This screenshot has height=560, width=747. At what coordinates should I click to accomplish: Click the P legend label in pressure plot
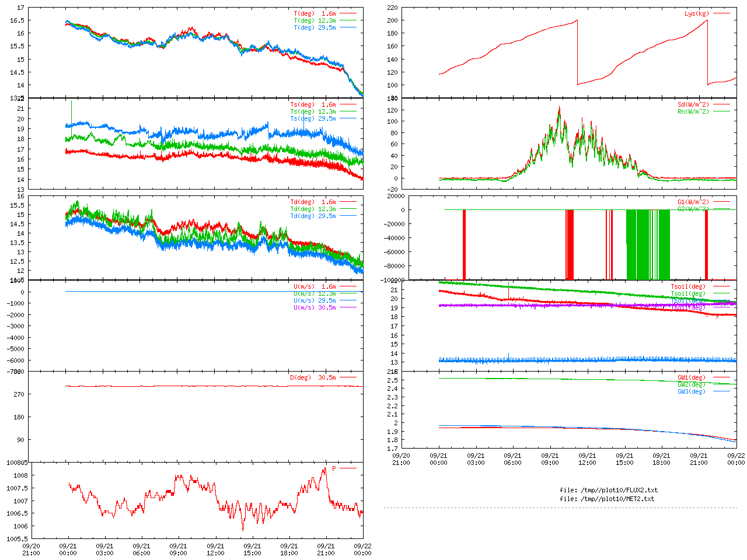point(334,468)
